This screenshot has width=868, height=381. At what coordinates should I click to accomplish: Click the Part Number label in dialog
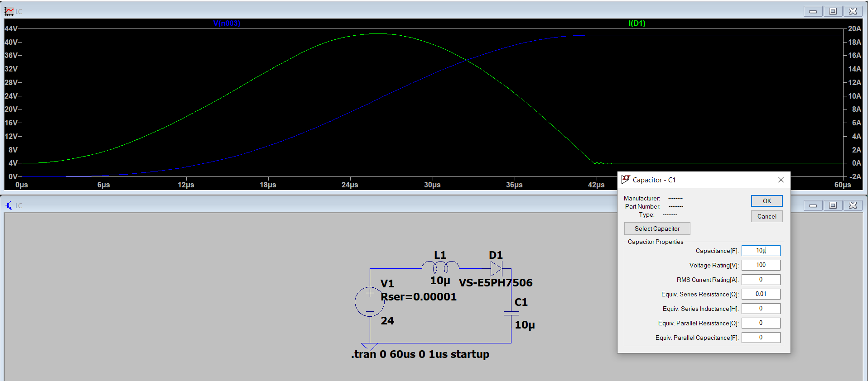click(642, 206)
